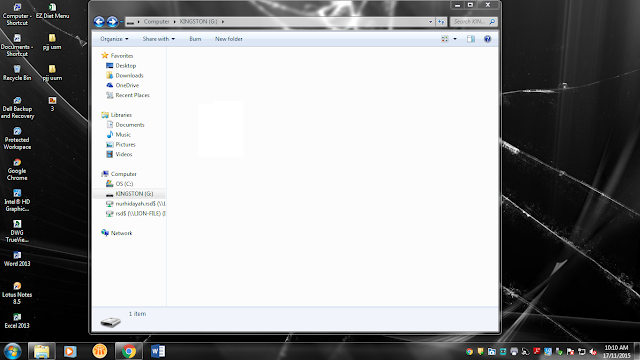
Task: Select the Computer - Shortcut desktop icon
Action: pyautogui.click(x=17, y=15)
